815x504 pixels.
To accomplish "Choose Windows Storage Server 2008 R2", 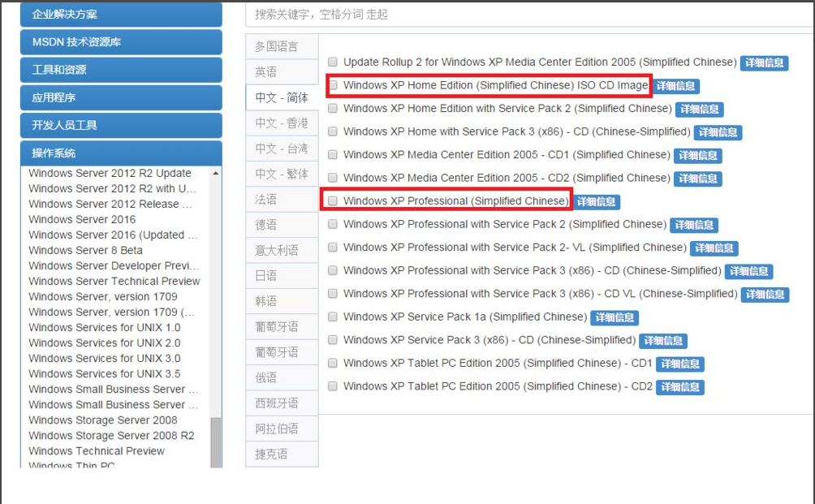I will pyautogui.click(x=111, y=435).
